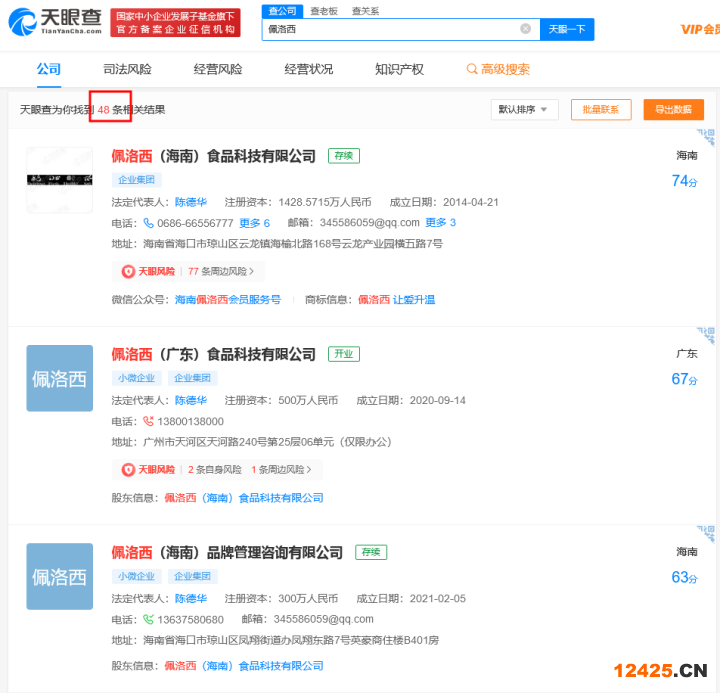Open 佩洛西（广东）食品科技有限公司 company page
The height and width of the screenshot is (693, 720).
tap(213, 354)
